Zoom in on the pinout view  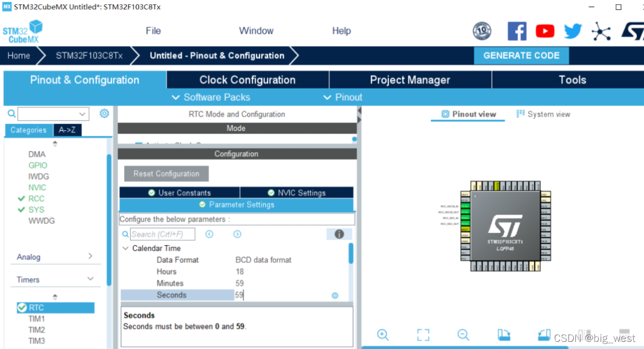383,335
